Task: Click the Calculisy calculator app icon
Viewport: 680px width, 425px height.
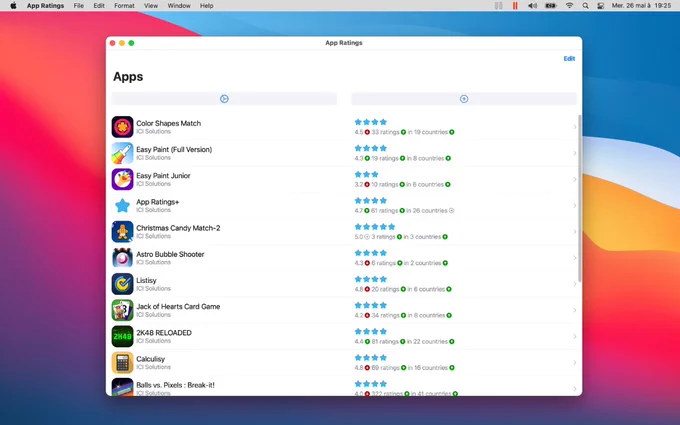Action: click(122, 363)
